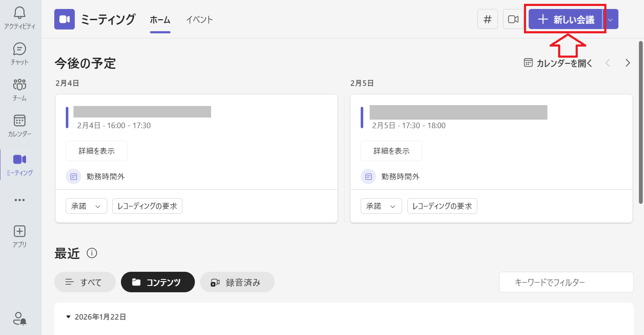Select the チーム icon in the sidebar
Viewport: 644px width, 335px height.
19,89
